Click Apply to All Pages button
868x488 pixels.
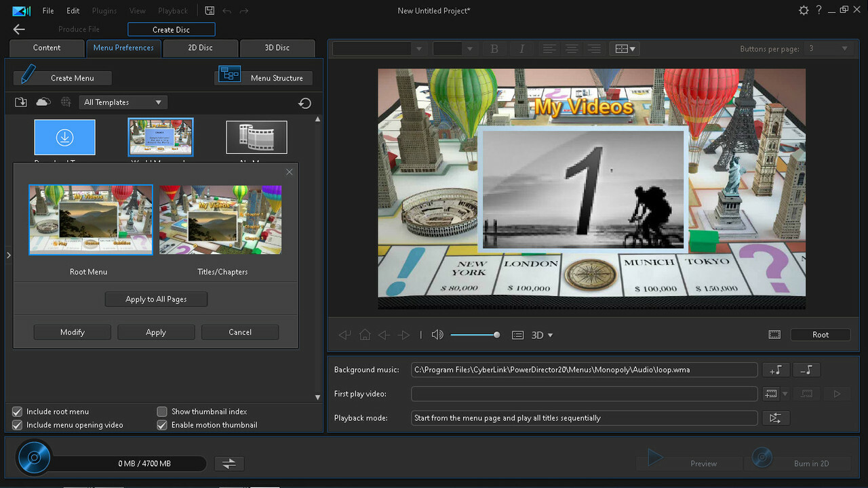click(x=156, y=299)
